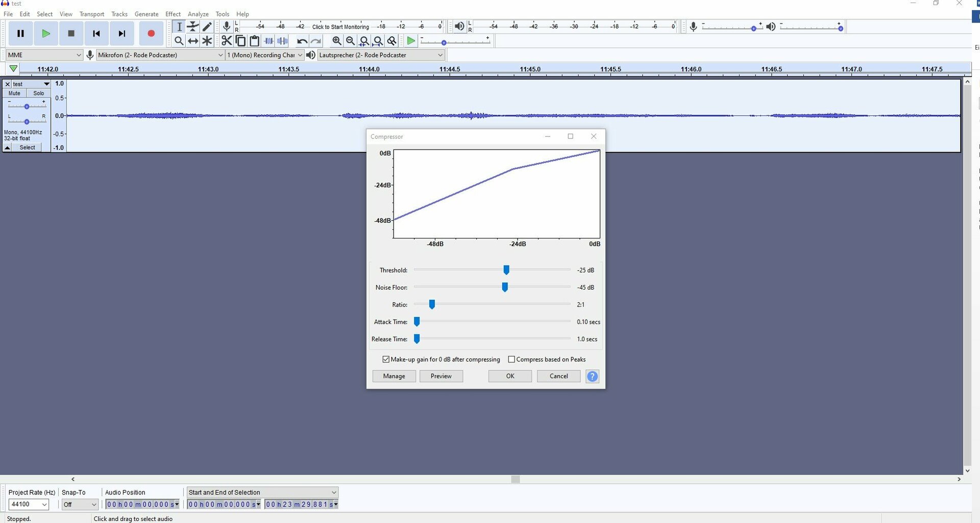Expand the Snap-To Off dropdown
This screenshot has height=523, width=980.
click(80, 505)
